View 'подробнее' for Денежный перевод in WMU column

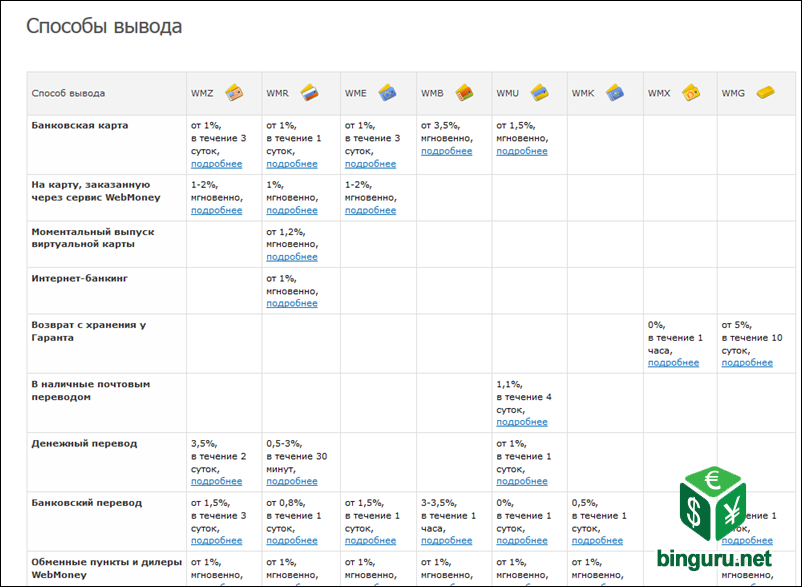(522, 482)
